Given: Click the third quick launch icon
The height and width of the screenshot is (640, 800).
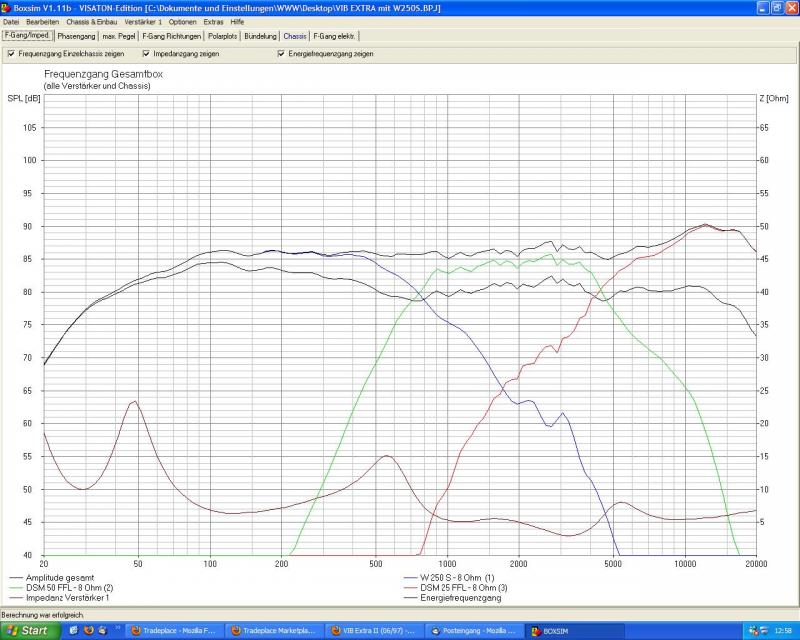Looking at the screenshot, I should [x=103, y=631].
